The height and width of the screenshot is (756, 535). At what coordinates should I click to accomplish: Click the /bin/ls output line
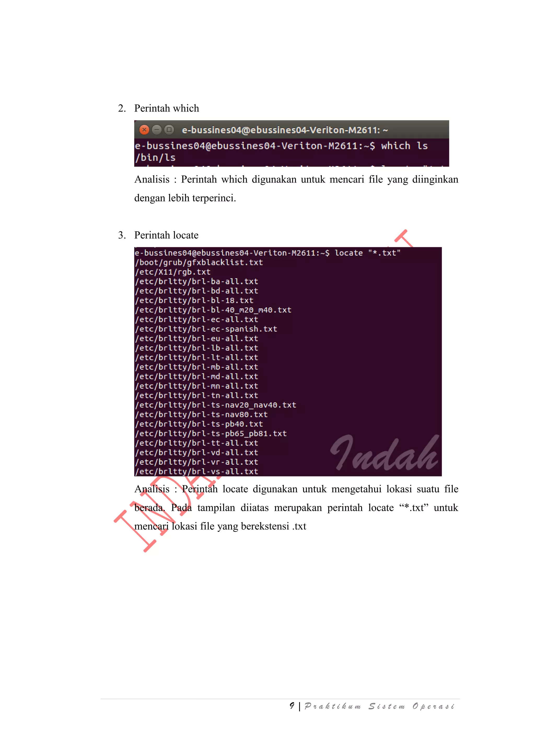(155, 158)
